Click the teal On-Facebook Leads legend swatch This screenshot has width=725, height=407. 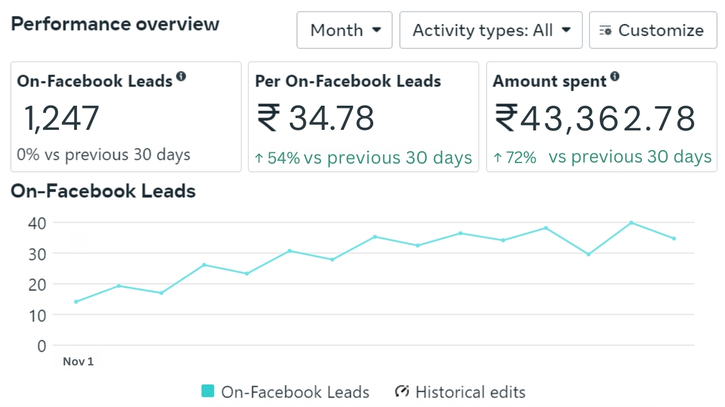208,392
